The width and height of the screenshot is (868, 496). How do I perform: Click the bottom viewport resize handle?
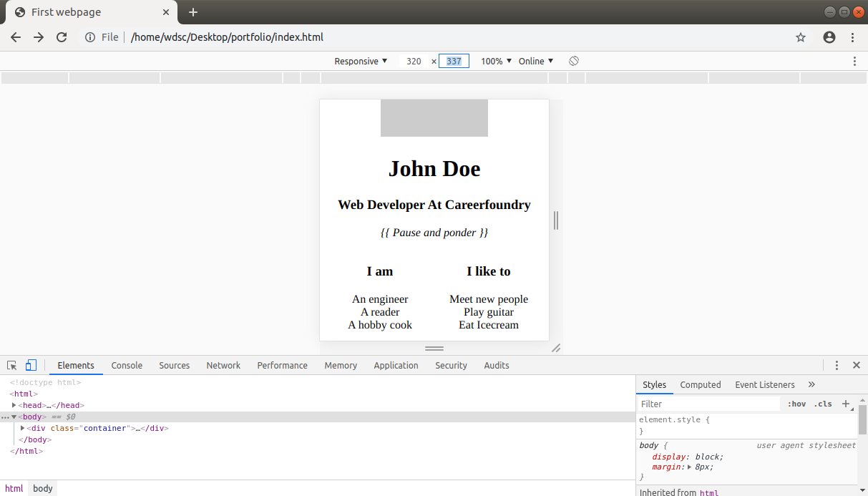(x=434, y=348)
